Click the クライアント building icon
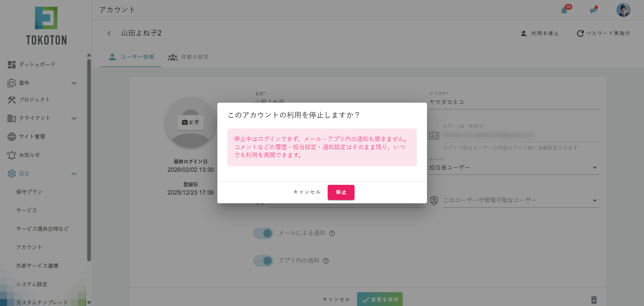This screenshot has width=644, height=306. (x=12, y=118)
